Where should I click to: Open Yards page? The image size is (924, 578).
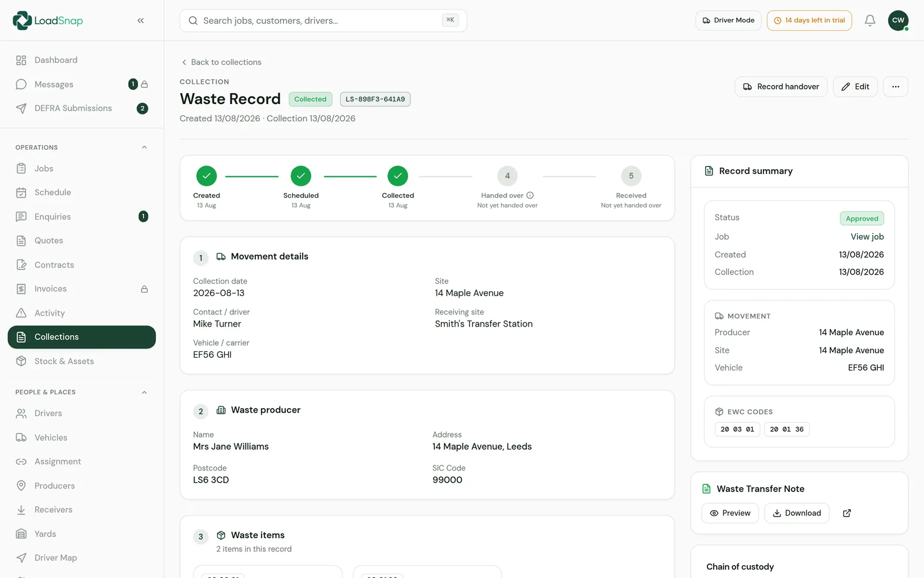[81, 534]
